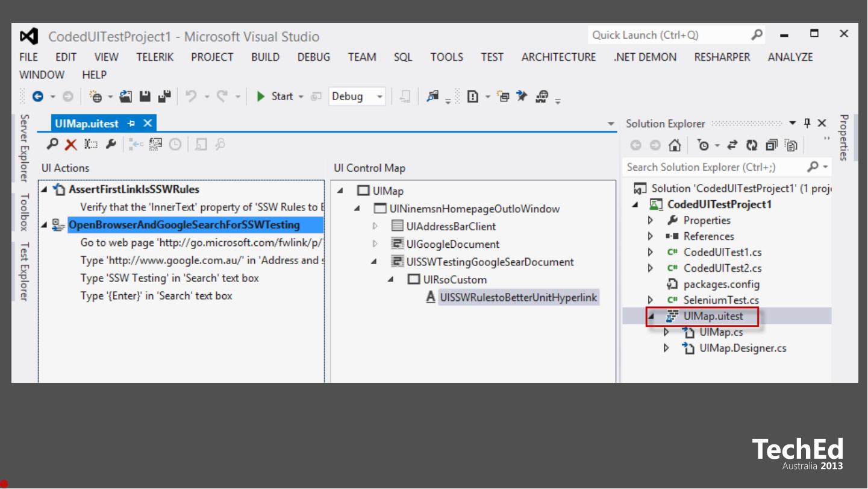This screenshot has width=868, height=489.
Task: Click the Navigate Backward arrow icon
Action: [x=37, y=96]
